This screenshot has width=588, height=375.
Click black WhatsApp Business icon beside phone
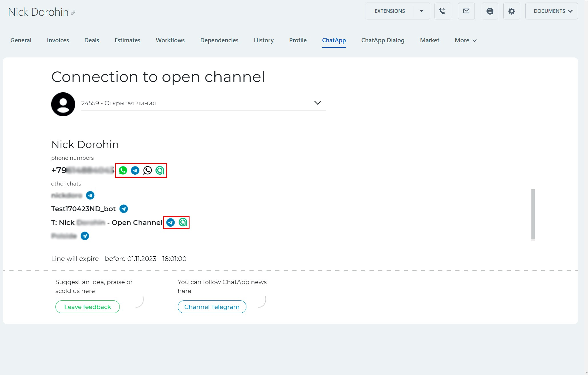pyautogui.click(x=148, y=170)
